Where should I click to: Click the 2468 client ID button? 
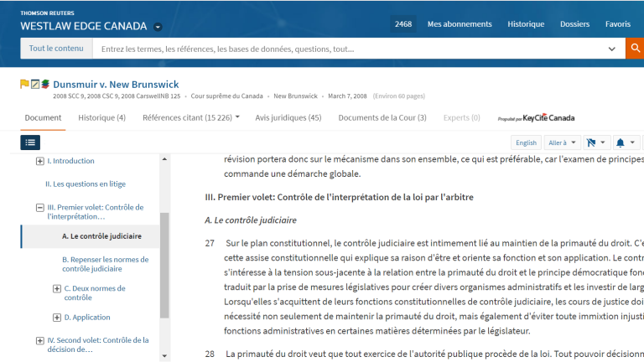point(403,24)
